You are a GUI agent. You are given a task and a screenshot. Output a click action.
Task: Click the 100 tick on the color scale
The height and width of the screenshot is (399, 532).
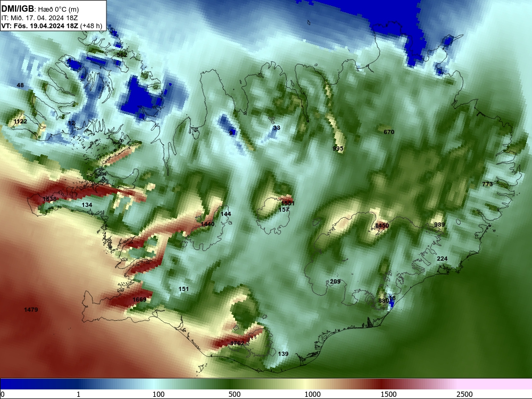point(159,394)
